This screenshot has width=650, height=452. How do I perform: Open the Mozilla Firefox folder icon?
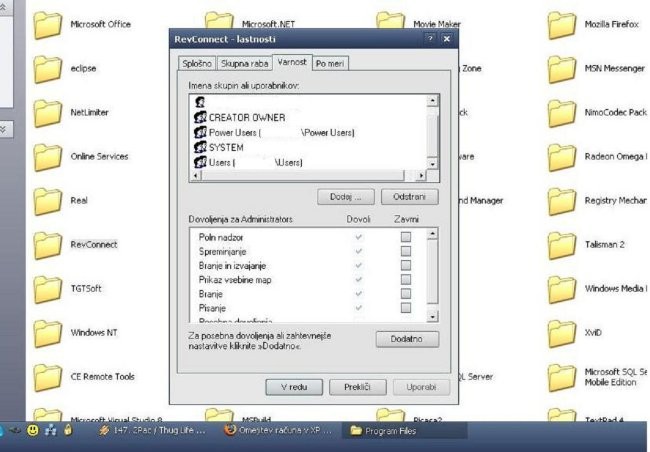(x=562, y=25)
